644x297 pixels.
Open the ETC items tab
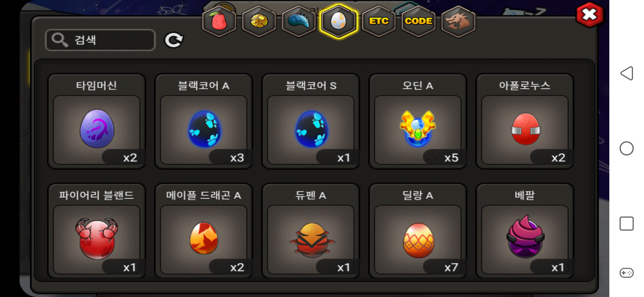pyautogui.click(x=379, y=21)
